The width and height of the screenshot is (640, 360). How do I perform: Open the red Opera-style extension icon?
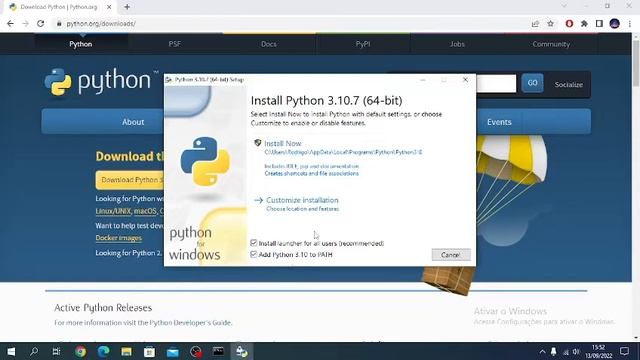pos(569,24)
